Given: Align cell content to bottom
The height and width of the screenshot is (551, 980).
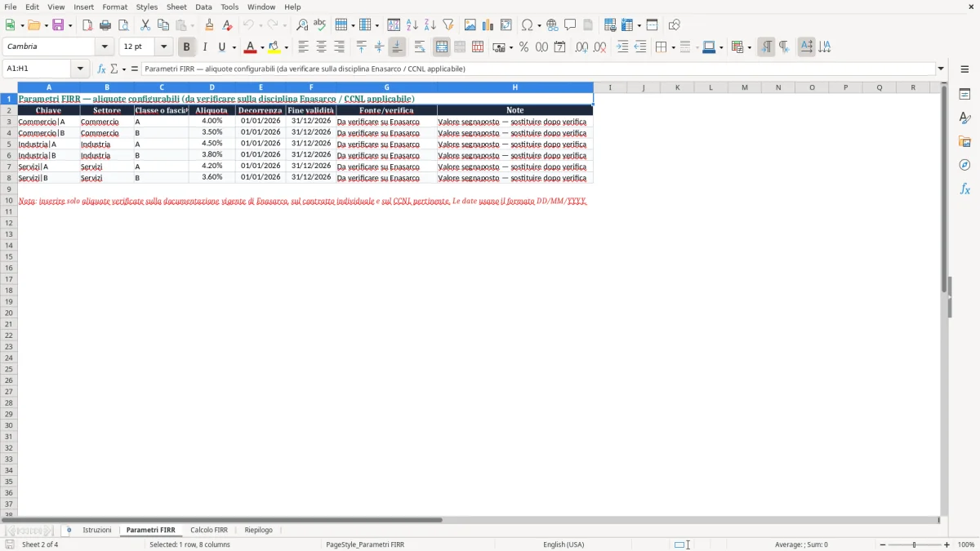Looking at the screenshot, I should pos(397,47).
